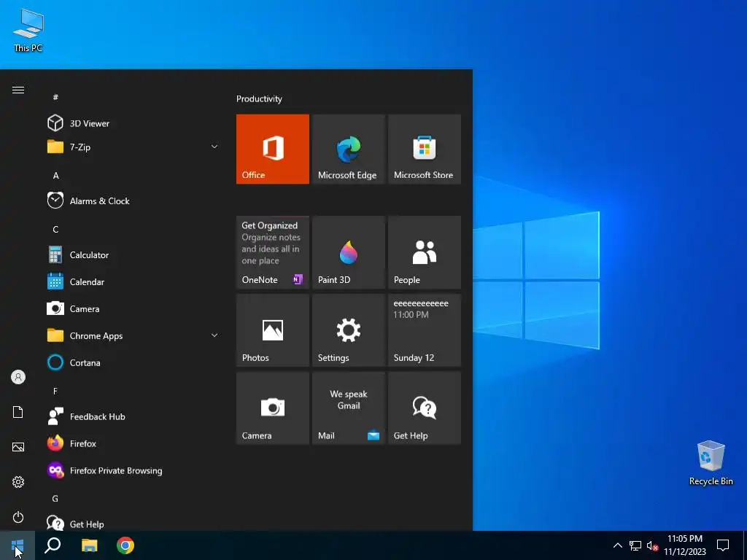This screenshot has width=747, height=560.
Task: Open Feedback Hub app
Action: (133, 416)
